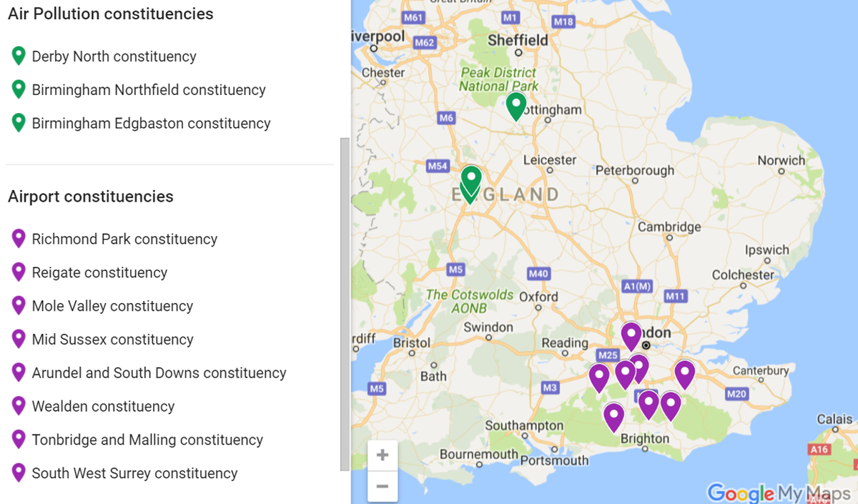Click the purple pin icon beside Mole Valley
Screen dimensions: 858x504
pos(19,306)
